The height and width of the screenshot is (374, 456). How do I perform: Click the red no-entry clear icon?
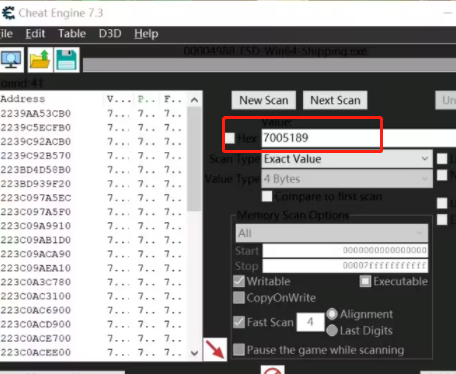tap(272, 371)
